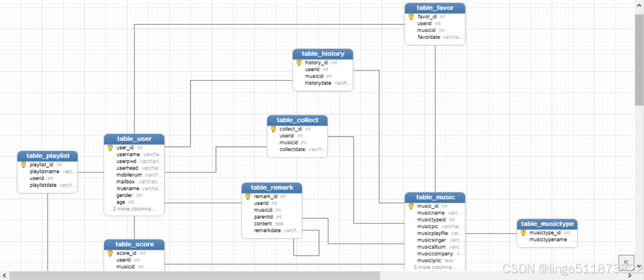Viewport: 644px width, 280px height.
Task: Click the primary key icon beside score_id
Action: pyautogui.click(x=110, y=253)
